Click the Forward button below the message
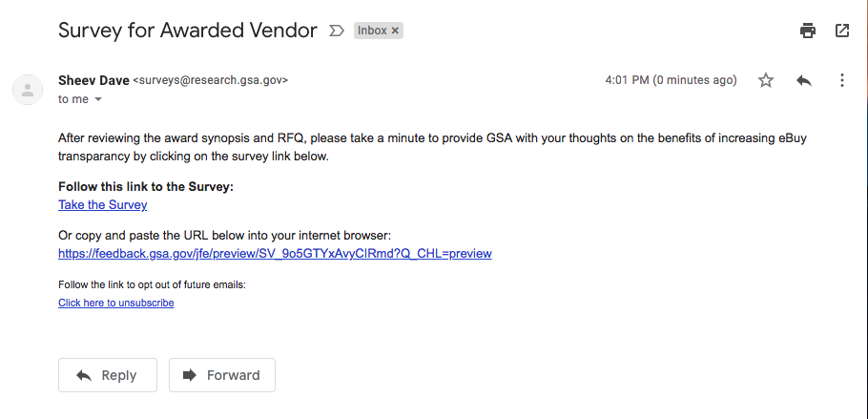868x419 pixels. coord(222,375)
